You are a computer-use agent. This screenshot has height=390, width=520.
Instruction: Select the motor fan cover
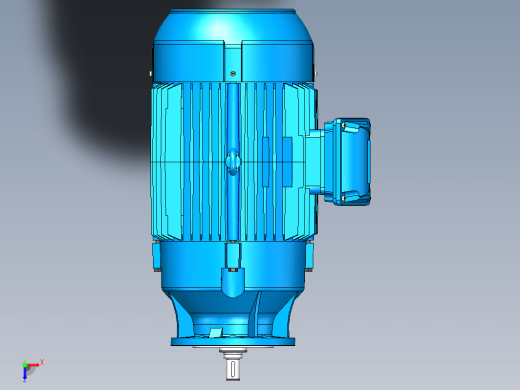point(233,46)
